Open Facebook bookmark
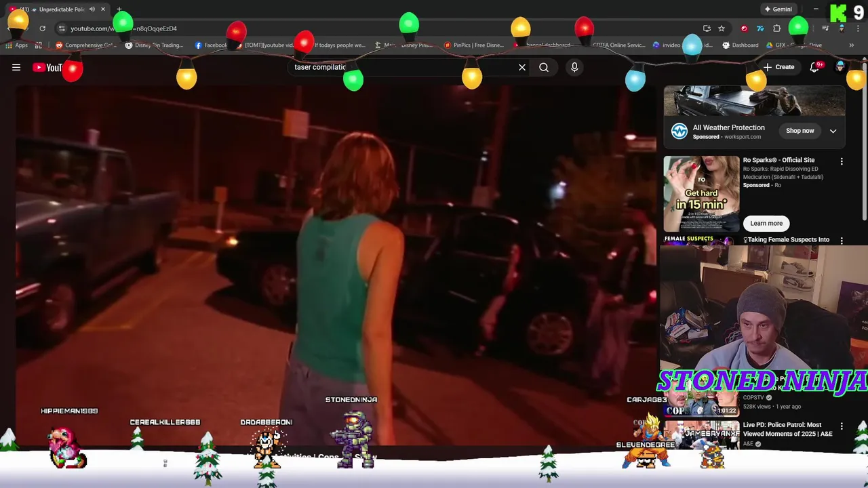This screenshot has width=868, height=488. click(211, 45)
